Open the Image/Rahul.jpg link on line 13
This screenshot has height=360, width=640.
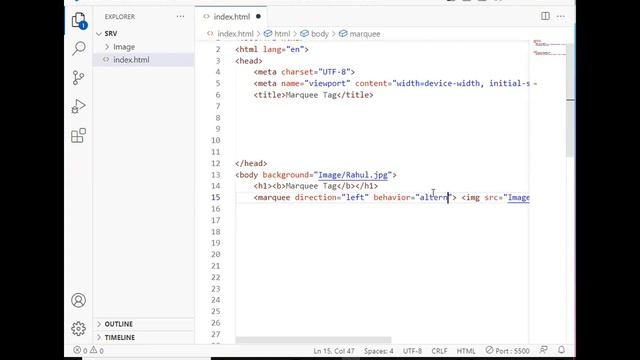[353, 175]
